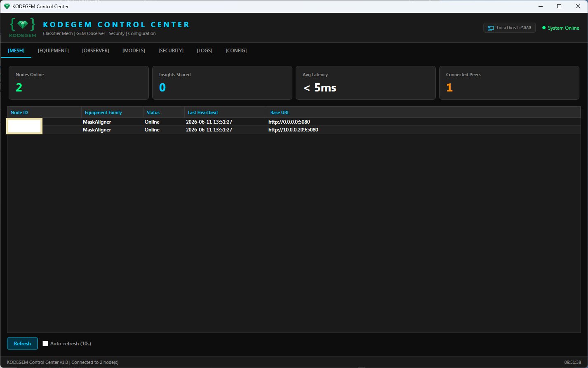This screenshot has height=368, width=588.
Task: Click the Refresh button
Action: pyautogui.click(x=22, y=343)
